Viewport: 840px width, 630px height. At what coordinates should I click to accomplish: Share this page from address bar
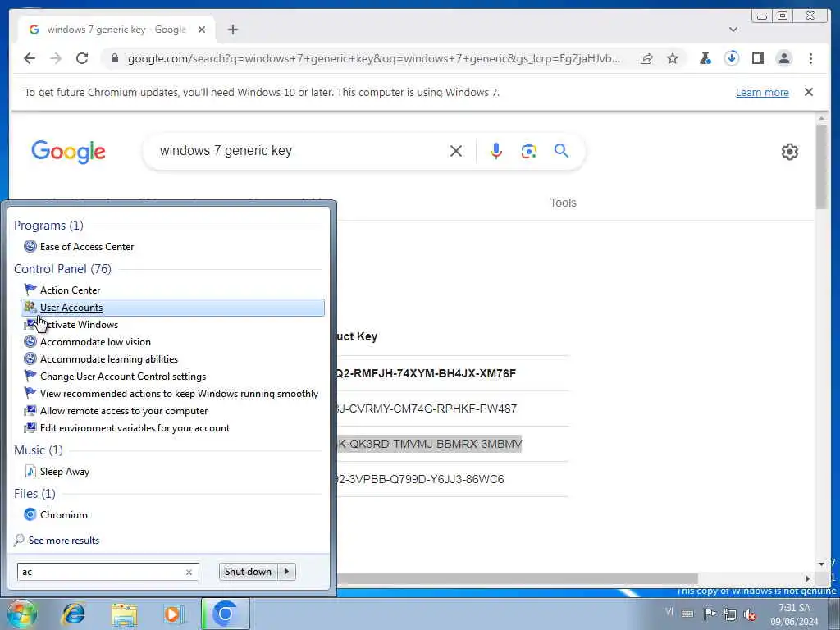(646, 58)
